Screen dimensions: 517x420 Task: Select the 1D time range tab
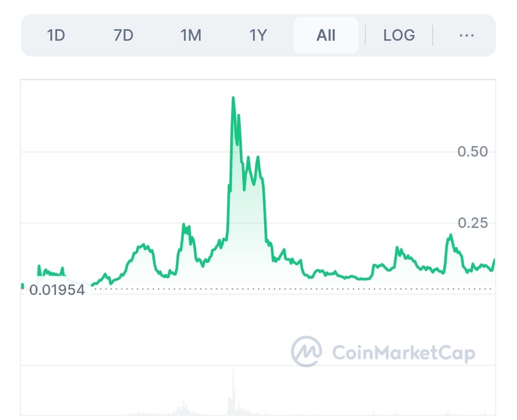(x=56, y=35)
